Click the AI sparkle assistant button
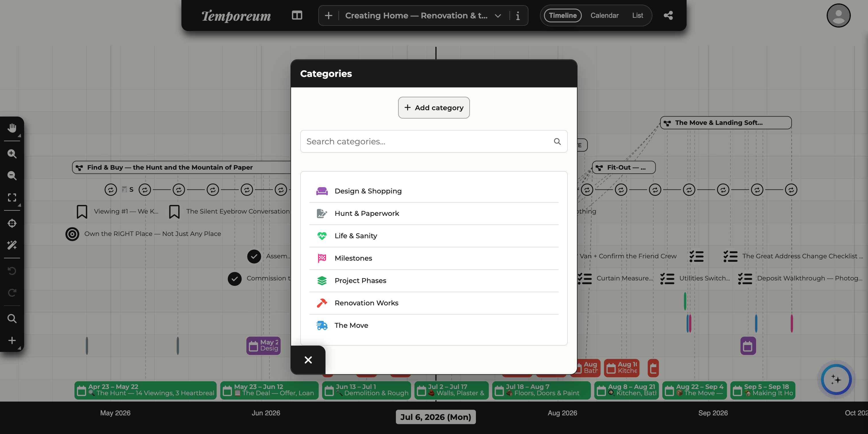Screen dimensions: 868x434 pyautogui.click(x=836, y=380)
